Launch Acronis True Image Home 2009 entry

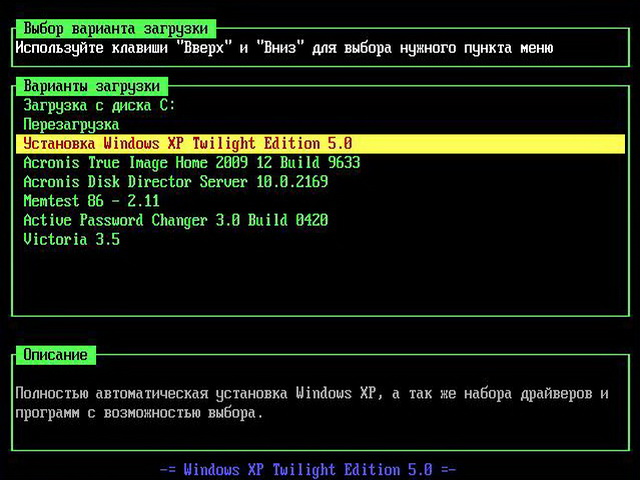click(x=191, y=162)
